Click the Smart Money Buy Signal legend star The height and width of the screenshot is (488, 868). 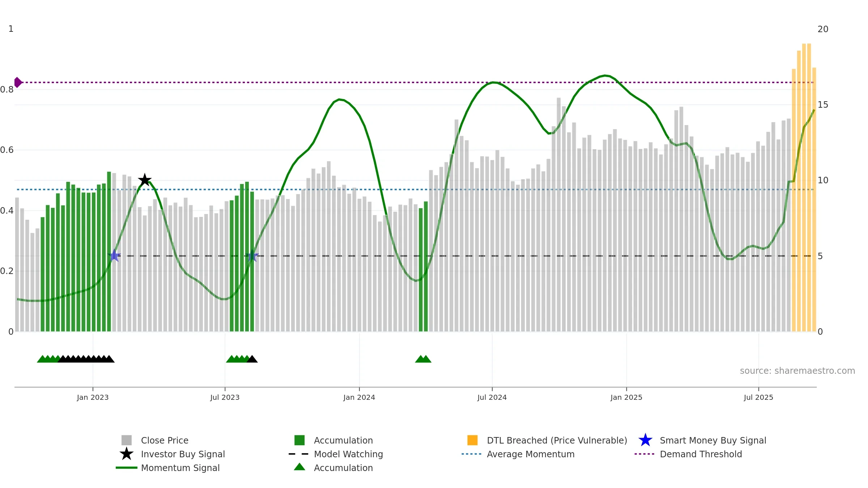pos(645,440)
